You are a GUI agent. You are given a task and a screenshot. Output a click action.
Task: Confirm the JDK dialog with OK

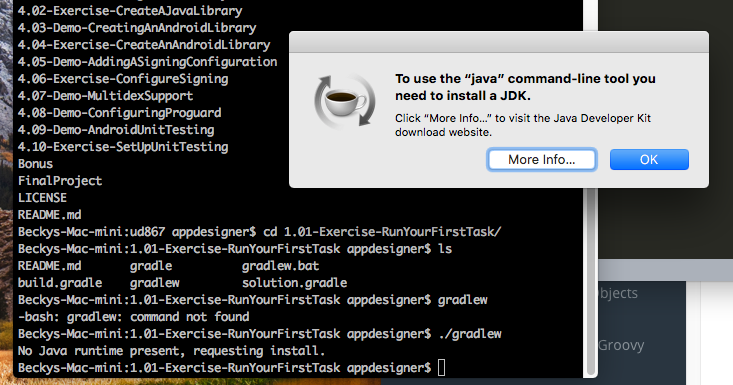coord(649,160)
